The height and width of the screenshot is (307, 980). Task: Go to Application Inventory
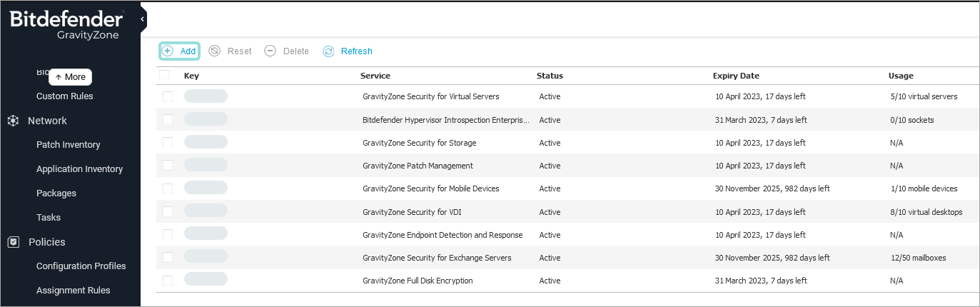pos(80,169)
